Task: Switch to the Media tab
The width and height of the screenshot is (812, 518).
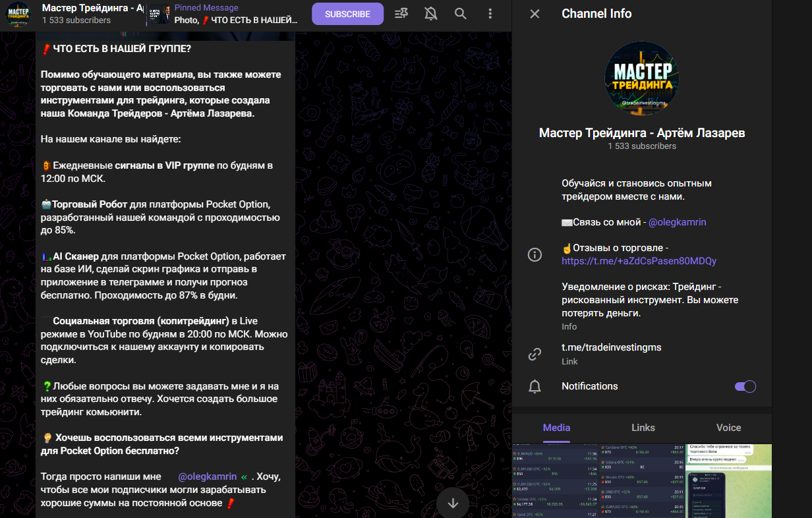Action: (x=556, y=428)
